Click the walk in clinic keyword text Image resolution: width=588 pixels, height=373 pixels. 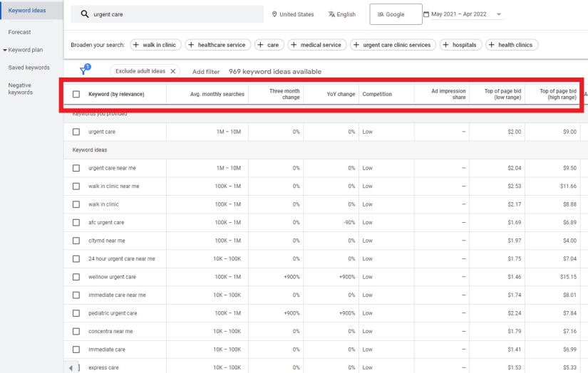(103, 204)
